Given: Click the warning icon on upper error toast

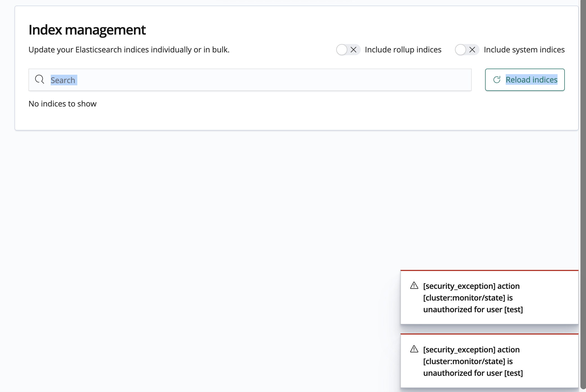Looking at the screenshot, I should tap(414, 285).
